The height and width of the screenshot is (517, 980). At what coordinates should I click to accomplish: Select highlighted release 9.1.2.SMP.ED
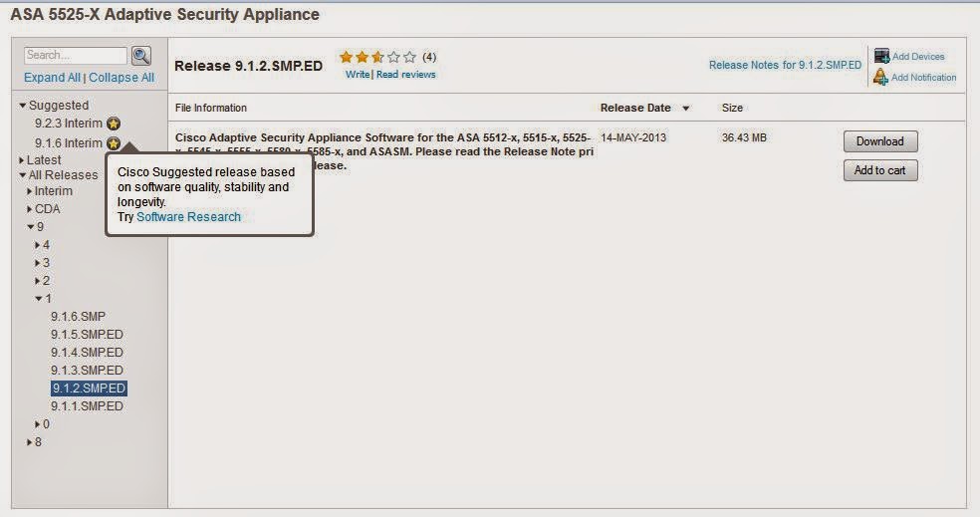coord(89,388)
